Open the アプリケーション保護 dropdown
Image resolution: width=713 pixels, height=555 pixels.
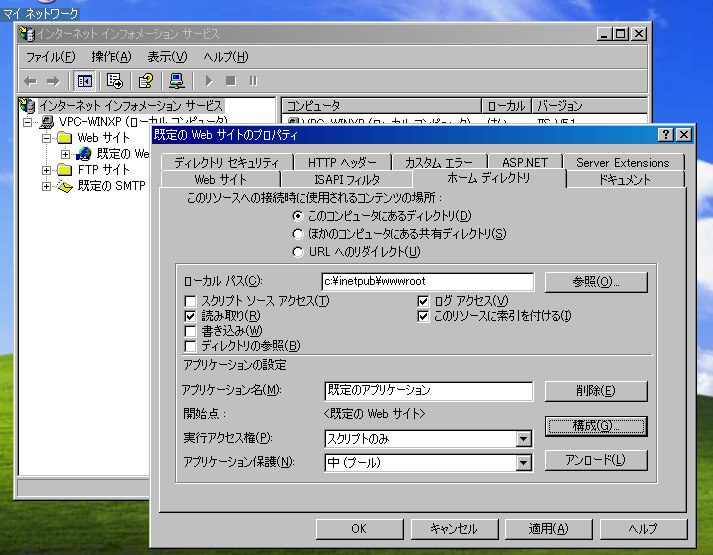coord(523,462)
